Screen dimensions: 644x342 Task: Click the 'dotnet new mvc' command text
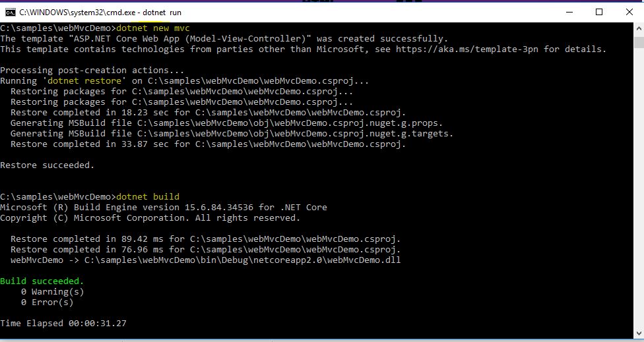[153, 28]
